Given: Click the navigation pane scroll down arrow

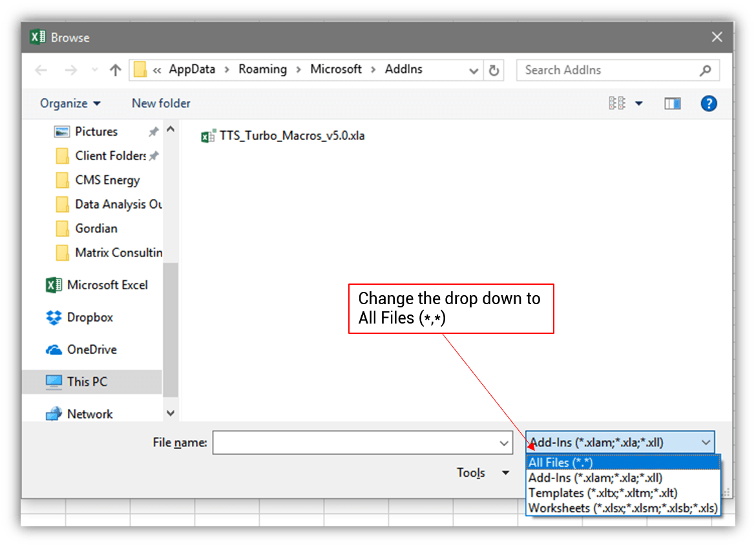Looking at the screenshot, I should (171, 413).
